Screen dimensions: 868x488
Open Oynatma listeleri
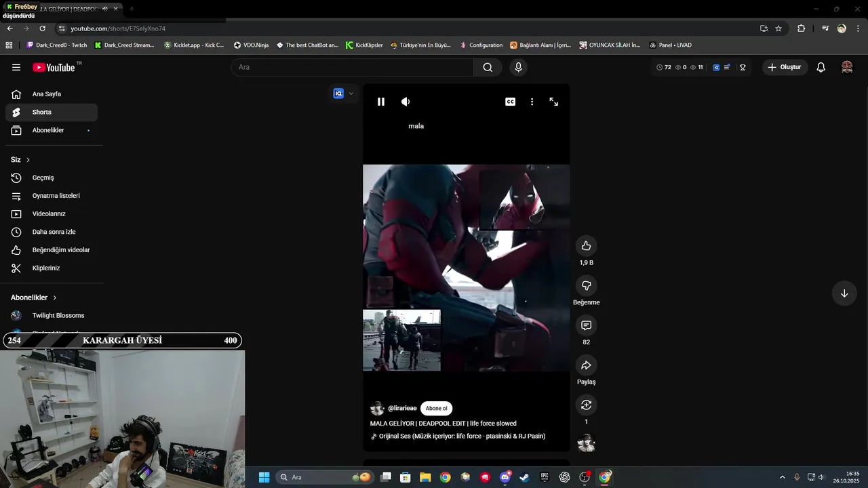tap(52, 196)
